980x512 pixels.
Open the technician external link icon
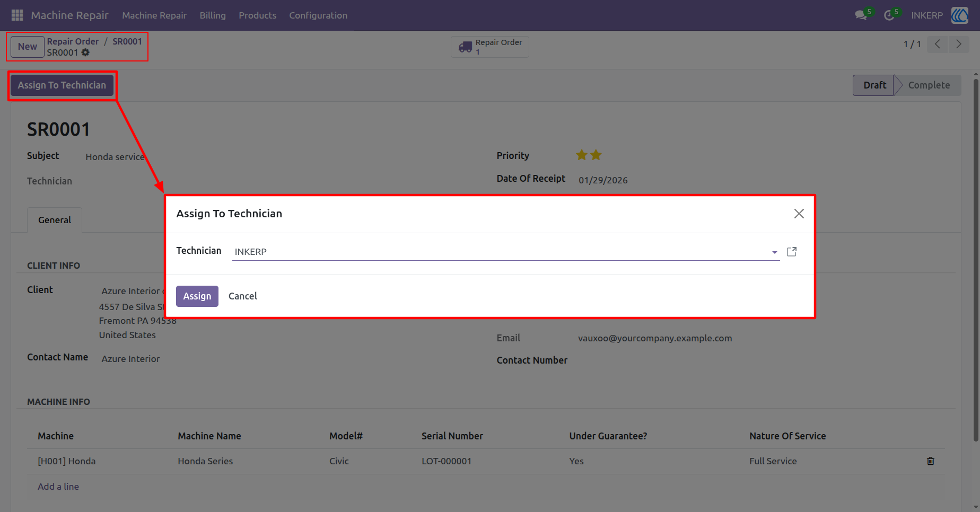point(792,252)
